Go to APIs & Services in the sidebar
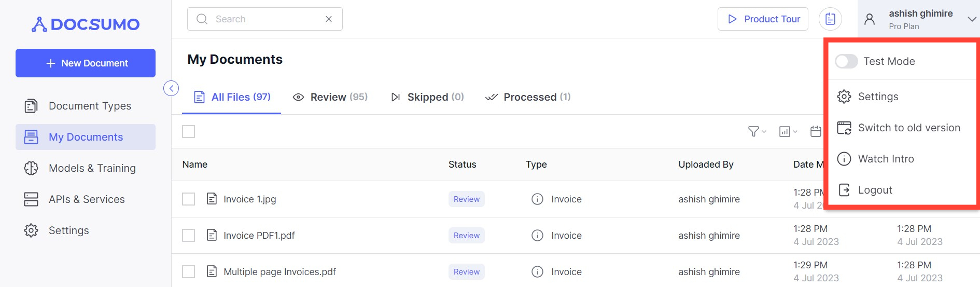The height and width of the screenshot is (287, 980). tap(86, 199)
